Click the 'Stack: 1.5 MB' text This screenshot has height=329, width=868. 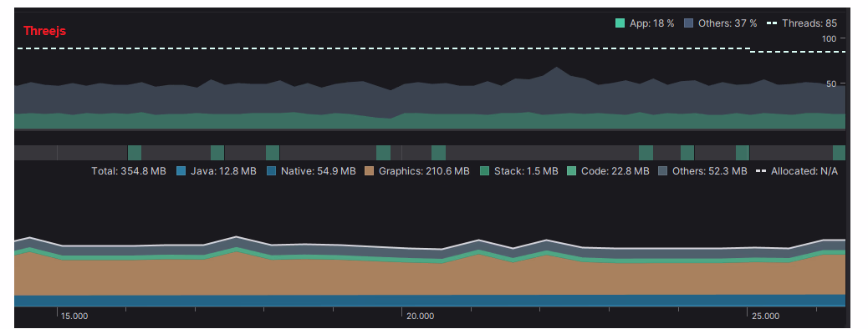click(526, 171)
